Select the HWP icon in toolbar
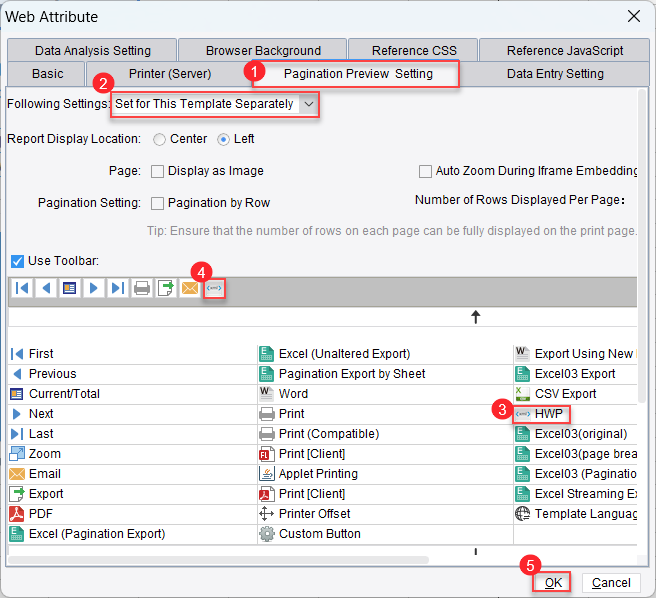This screenshot has height=598, width=656. pyautogui.click(x=214, y=288)
